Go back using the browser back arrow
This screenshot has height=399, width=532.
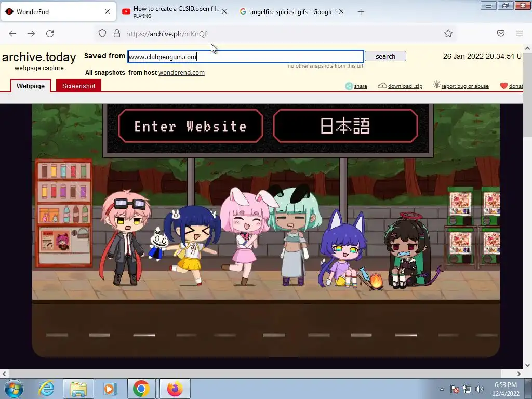point(12,34)
